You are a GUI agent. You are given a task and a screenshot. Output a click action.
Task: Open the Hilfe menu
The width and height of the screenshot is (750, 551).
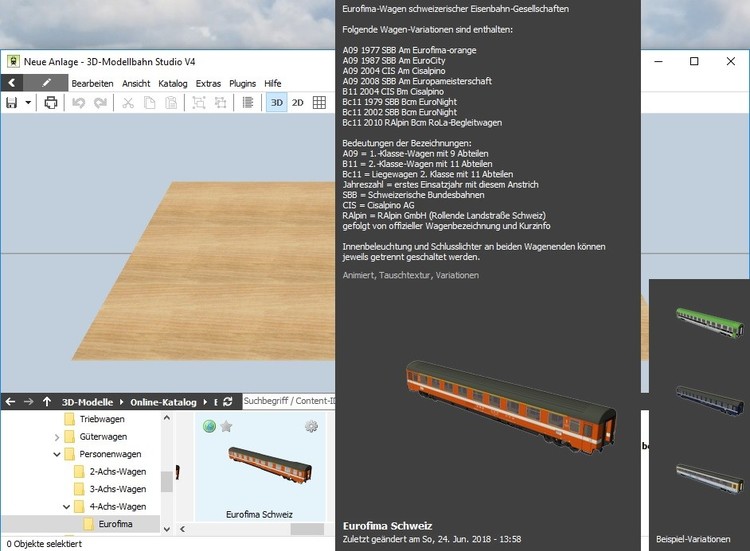(273, 83)
